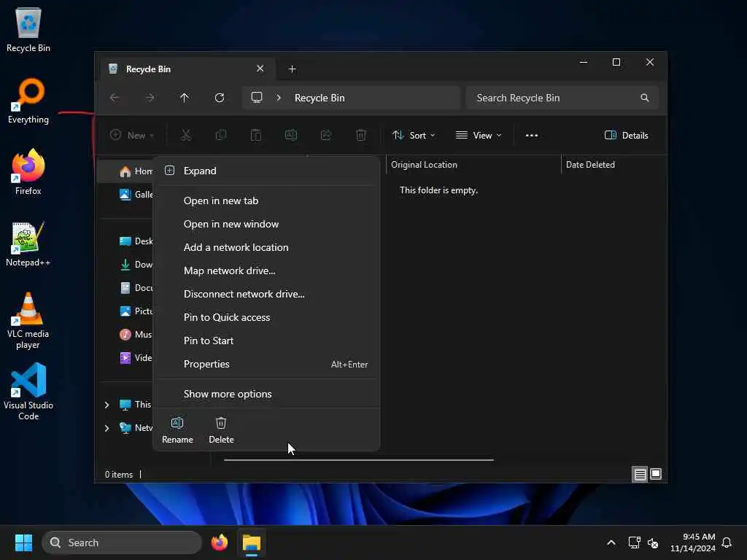Select the Everything desktop shortcut

pyautogui.click(x=28, y=101)
